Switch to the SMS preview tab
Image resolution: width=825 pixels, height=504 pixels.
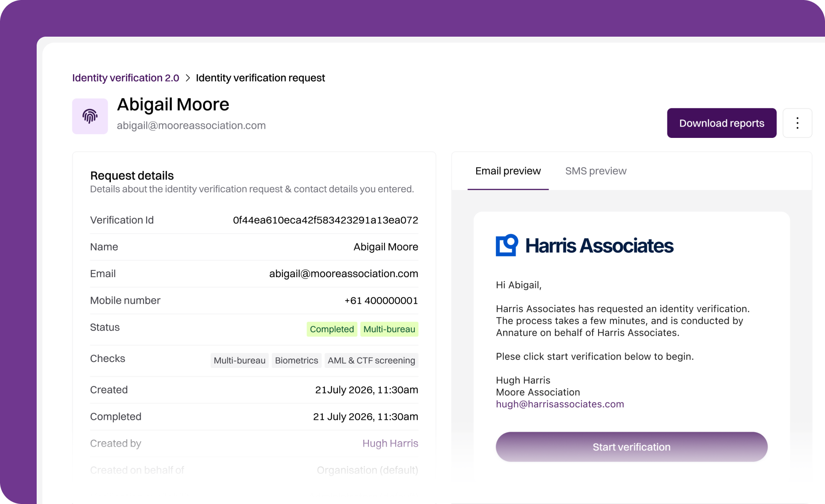point(595,171)
